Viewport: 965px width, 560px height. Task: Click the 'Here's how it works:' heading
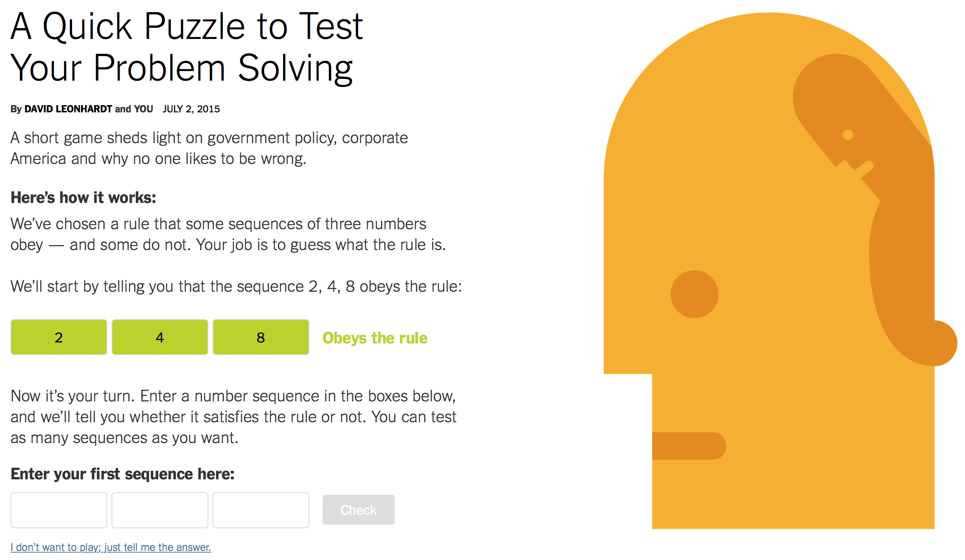(82, 197)
